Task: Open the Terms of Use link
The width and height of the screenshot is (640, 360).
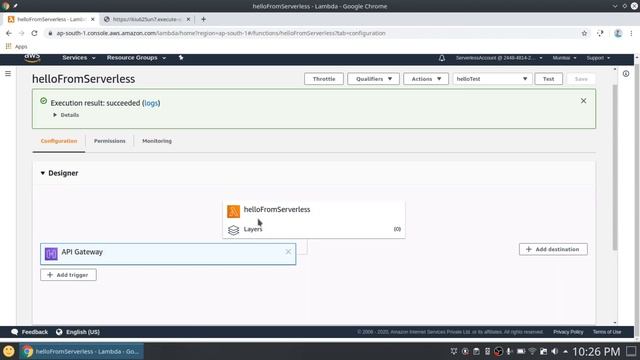Action: click(607, 332)
